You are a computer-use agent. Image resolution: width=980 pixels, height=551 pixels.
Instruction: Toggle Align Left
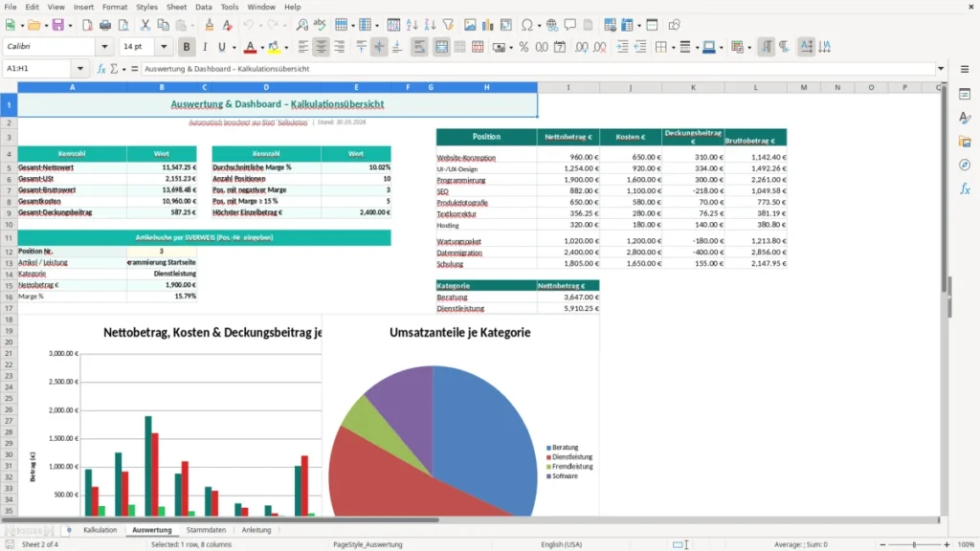pyautogui.click(x=303, y=47)
